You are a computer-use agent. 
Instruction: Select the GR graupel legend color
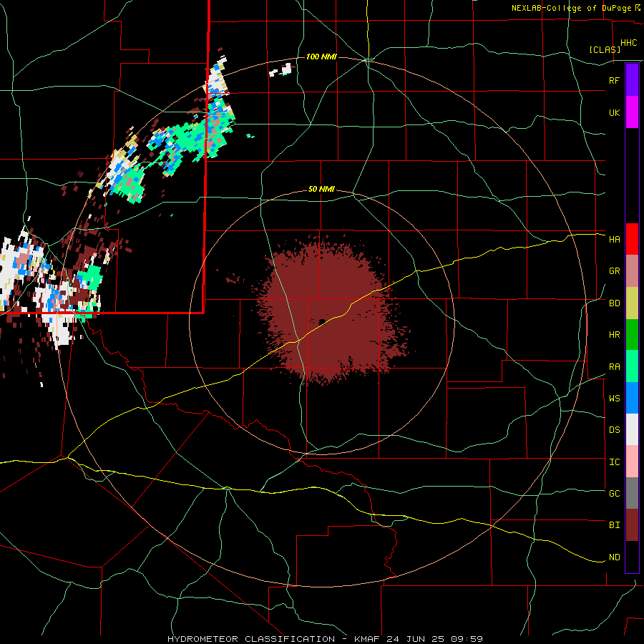pos(632,271)
